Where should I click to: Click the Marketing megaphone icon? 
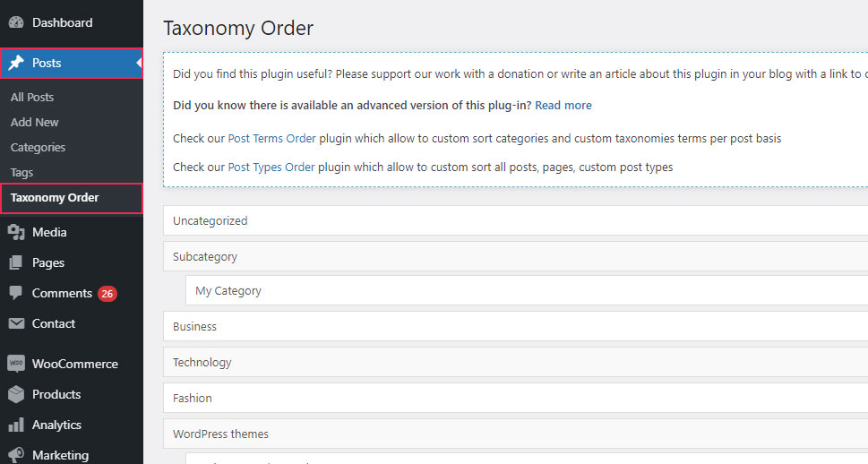(x=16, y=455)
